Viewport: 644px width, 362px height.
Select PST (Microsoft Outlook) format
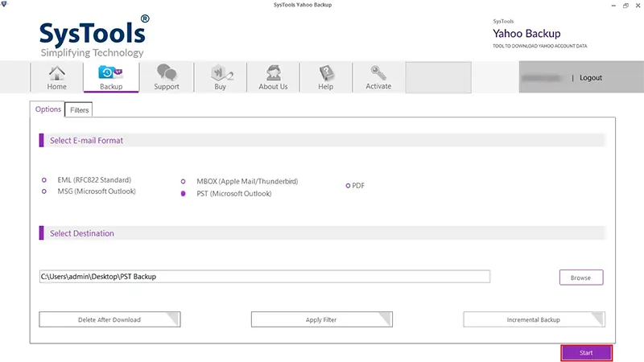184,194
